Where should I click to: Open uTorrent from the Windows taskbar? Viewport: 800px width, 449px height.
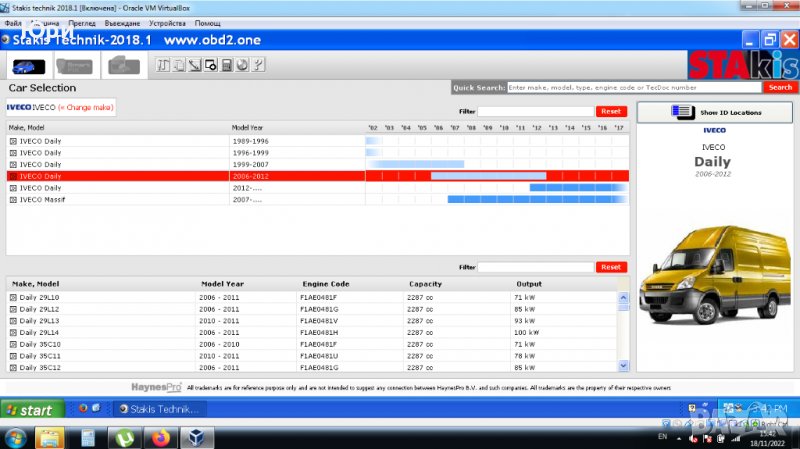click(126, 437)
